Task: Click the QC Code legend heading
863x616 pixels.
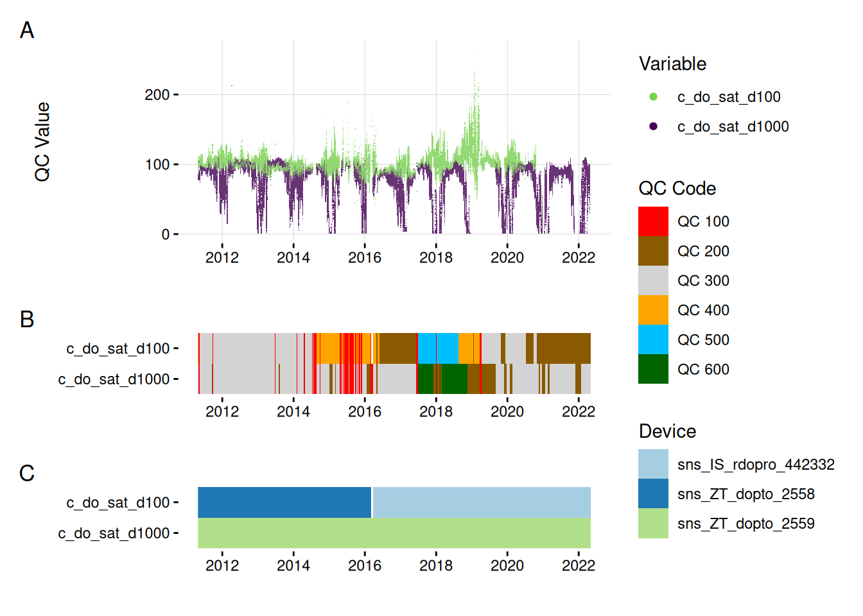Action: point(677,189)
